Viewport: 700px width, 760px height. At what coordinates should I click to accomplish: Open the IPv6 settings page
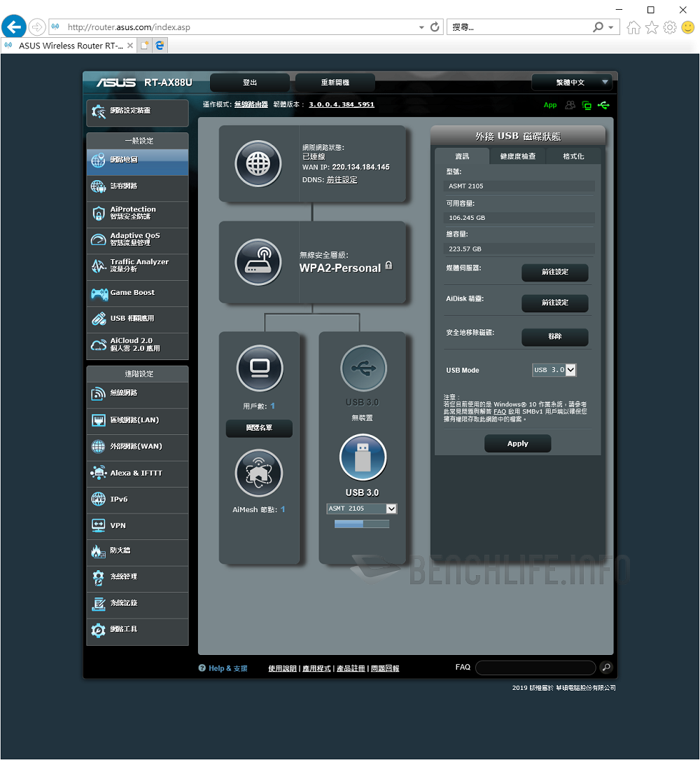tap(137, 499)
